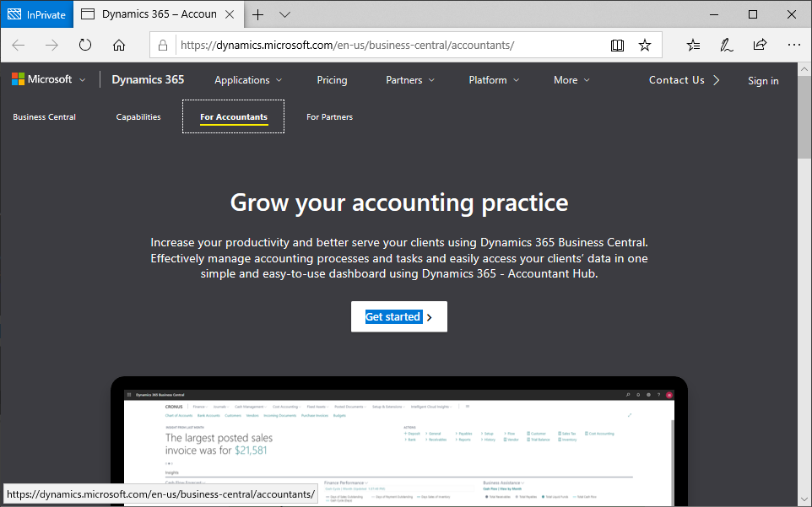Click the Get started button
The image size is (812, 507).
399,316
